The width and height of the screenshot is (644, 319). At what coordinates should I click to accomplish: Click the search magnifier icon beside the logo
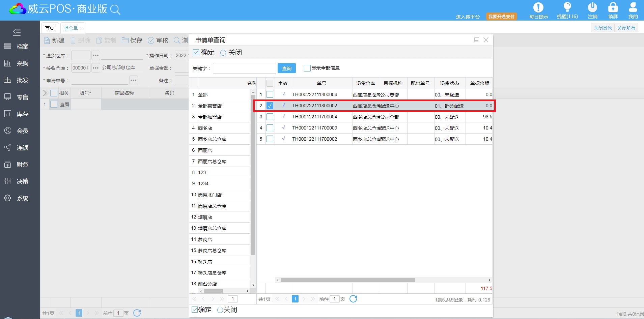pyautogui.click(x=115, y=10)
